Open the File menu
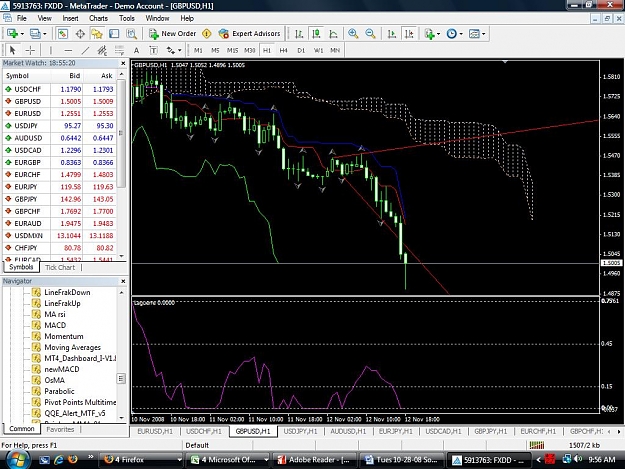This screenshot has height=469, width=625. (x=22, y=18)
